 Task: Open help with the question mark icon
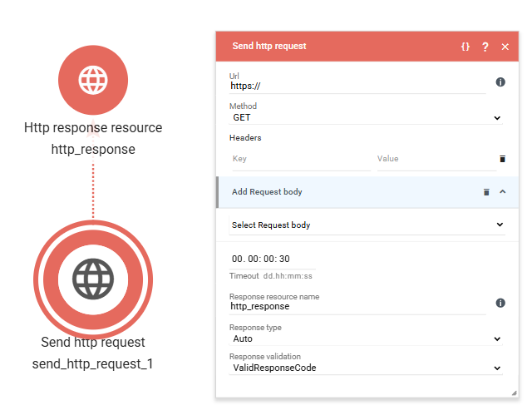coord(485,47)
